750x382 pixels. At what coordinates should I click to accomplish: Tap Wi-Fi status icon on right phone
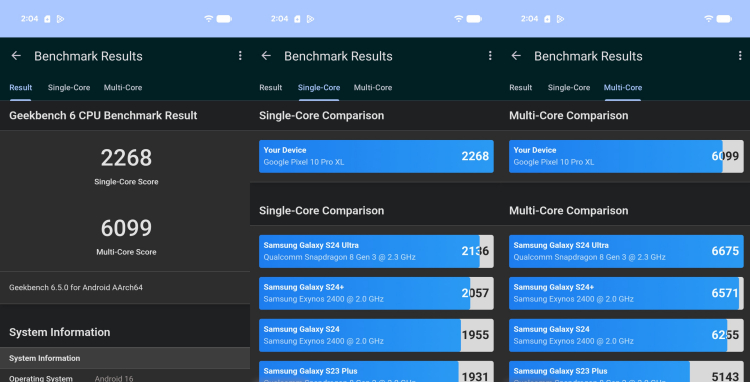(708, 19)
